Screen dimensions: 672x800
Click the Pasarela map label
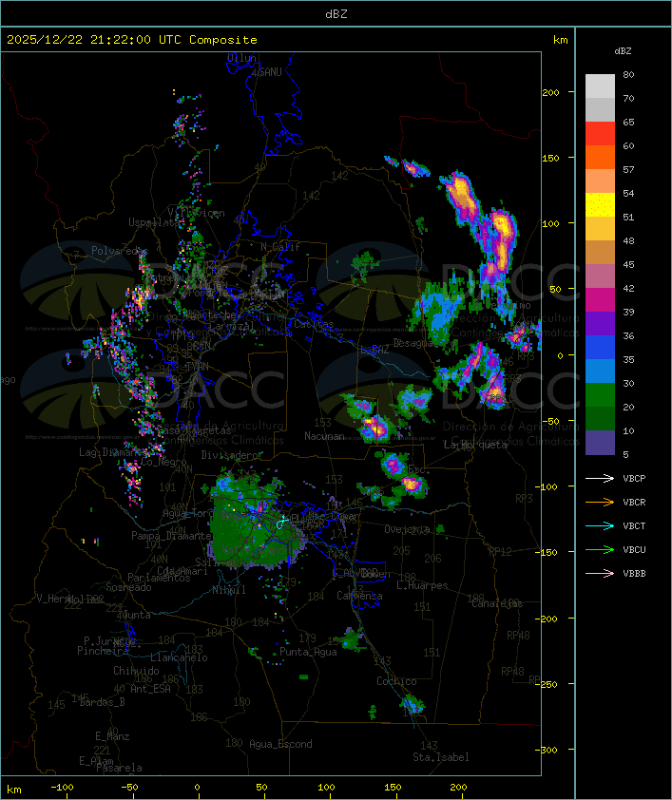119,768
